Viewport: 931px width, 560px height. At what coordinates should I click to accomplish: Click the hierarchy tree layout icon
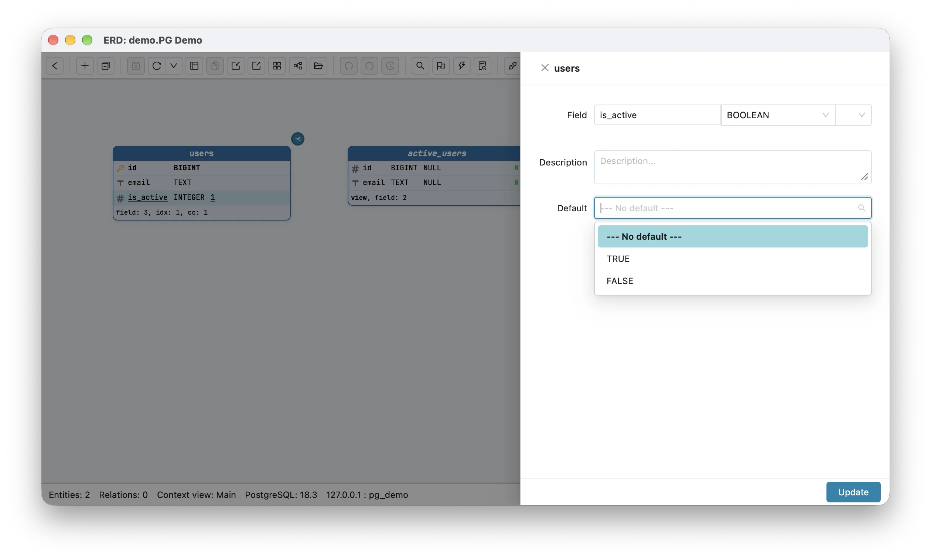pos(298,66)
